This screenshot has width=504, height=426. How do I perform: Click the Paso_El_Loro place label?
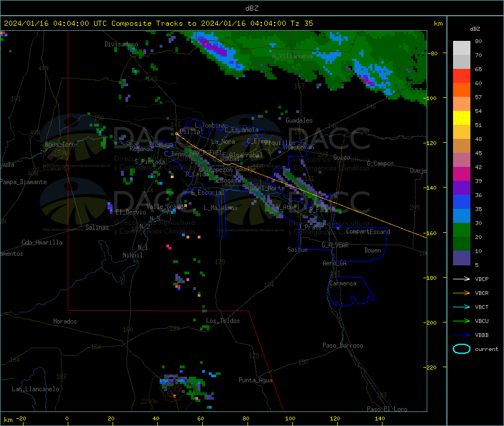click(387, 409)
